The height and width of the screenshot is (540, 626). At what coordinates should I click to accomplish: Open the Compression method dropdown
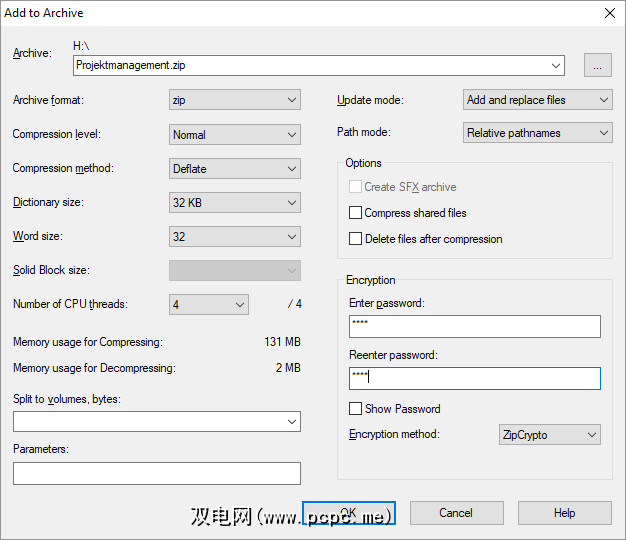(235, 169)
